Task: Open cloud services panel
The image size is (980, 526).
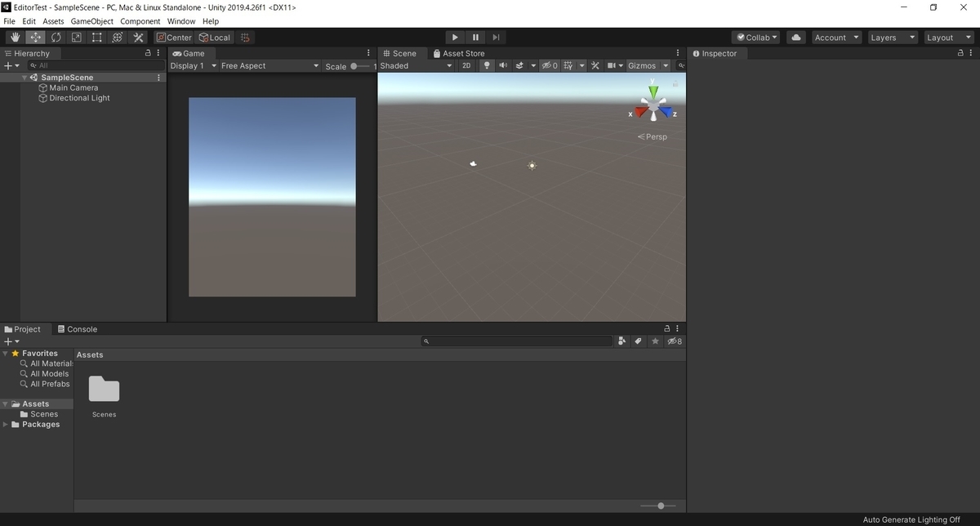Action: pyautogui.click(x=796, y=38)
